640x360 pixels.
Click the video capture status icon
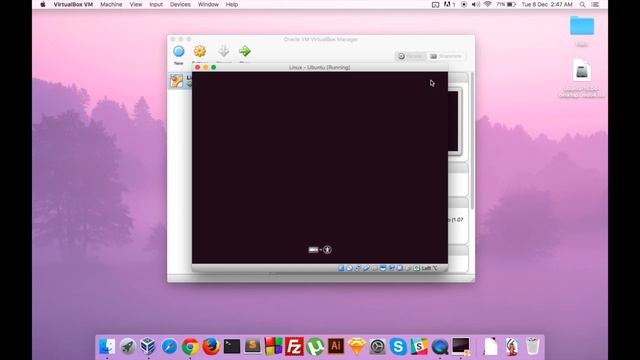(391, 268)
